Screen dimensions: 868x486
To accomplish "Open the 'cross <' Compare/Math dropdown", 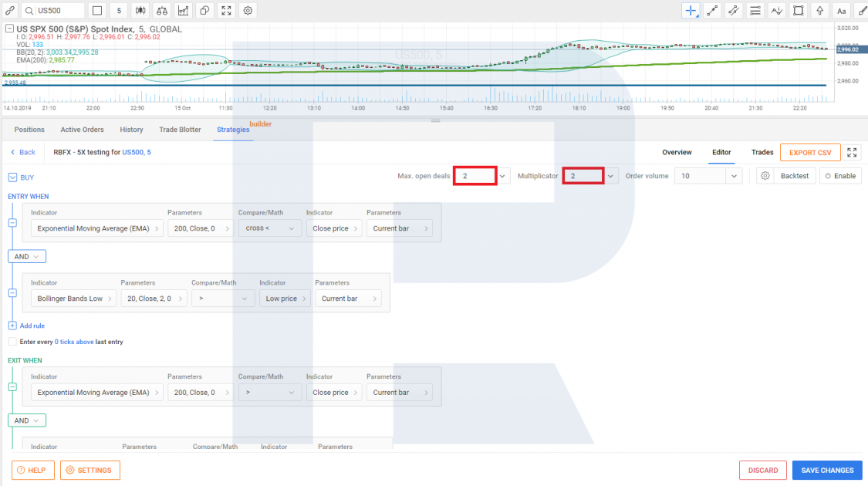I will coord(269,228).
